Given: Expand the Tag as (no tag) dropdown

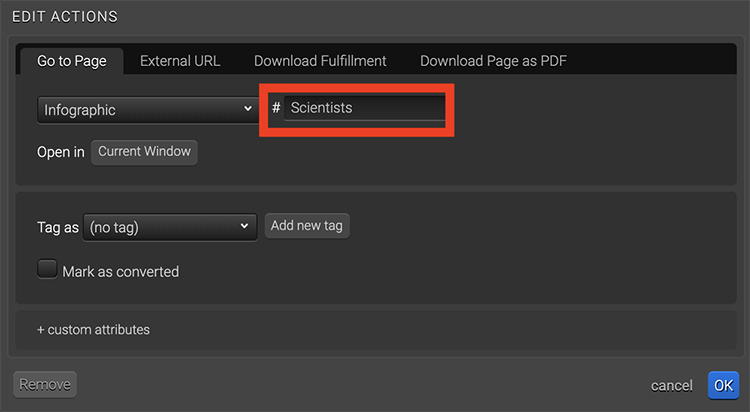Looking at the screenshot, I should [170, 227].
